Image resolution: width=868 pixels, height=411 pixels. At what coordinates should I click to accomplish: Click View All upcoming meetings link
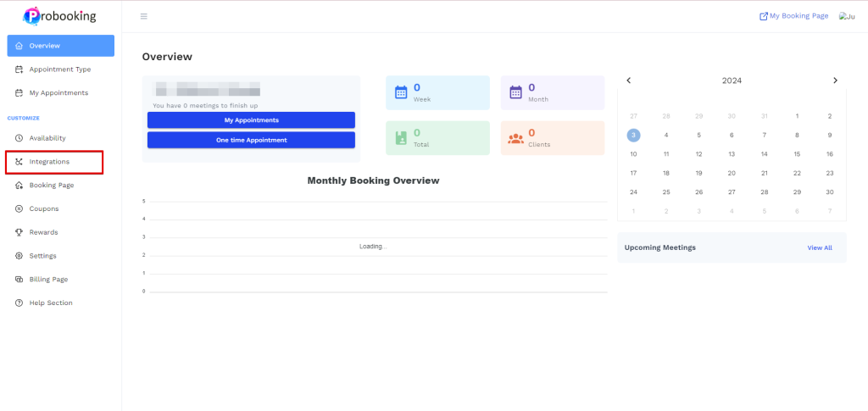click(819, 247)
